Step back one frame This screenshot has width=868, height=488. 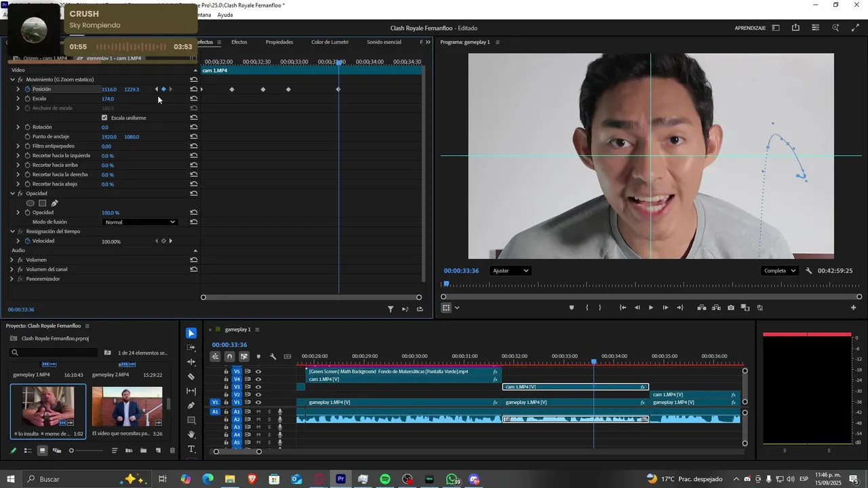pyautogui.click(x=637, y=308)
